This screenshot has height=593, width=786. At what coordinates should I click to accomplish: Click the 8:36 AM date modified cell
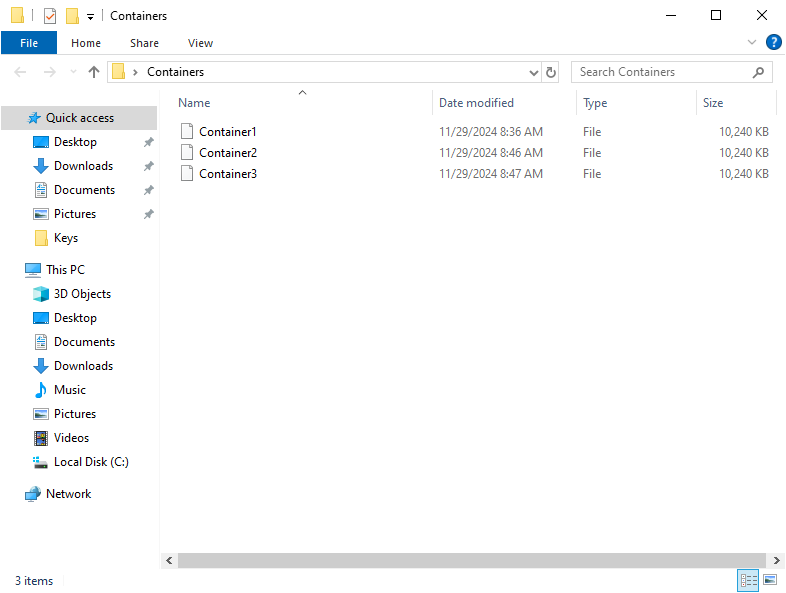click(491, 132)
